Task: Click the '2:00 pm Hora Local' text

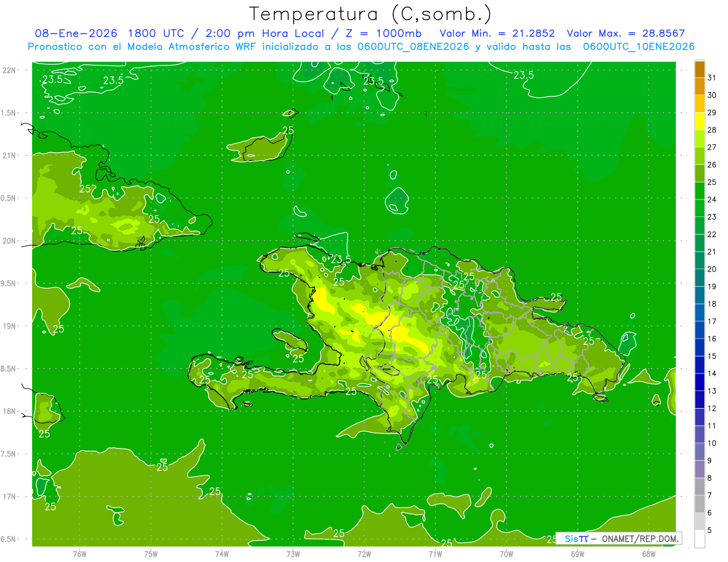Action: click(266, 33)
